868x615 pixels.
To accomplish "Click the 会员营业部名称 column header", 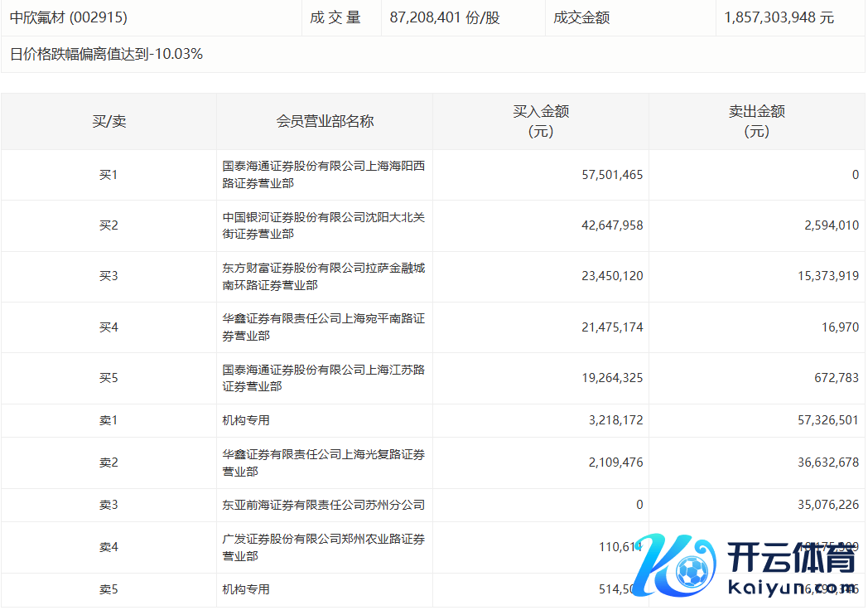I will 325,121.
